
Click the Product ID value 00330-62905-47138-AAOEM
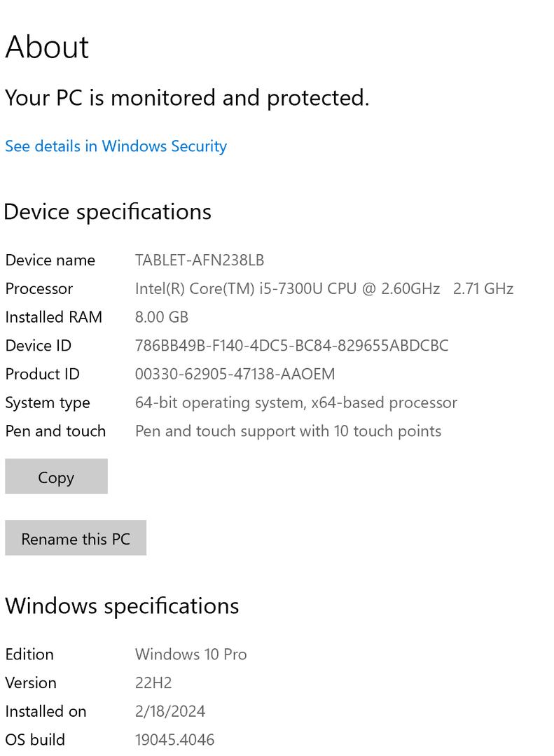(x=235, y=374)
